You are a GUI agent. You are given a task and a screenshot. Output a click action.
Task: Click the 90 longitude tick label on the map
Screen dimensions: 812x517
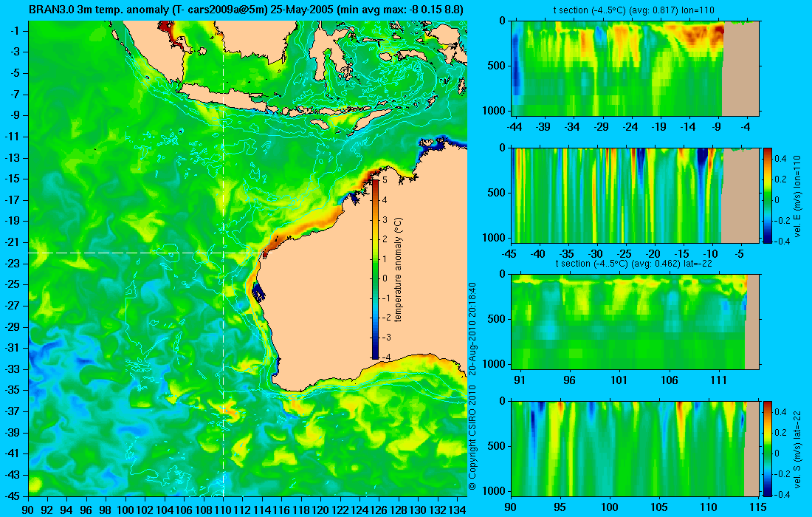pos(28,510)
